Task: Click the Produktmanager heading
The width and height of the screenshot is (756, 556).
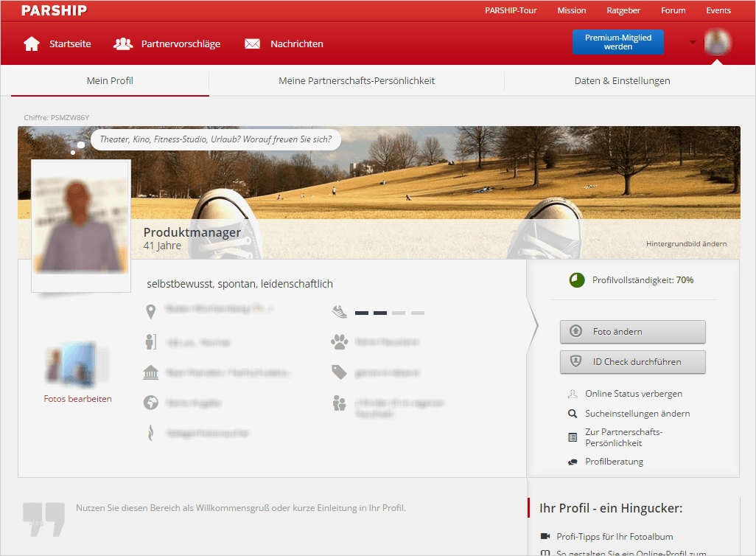Action: (192, 232)
